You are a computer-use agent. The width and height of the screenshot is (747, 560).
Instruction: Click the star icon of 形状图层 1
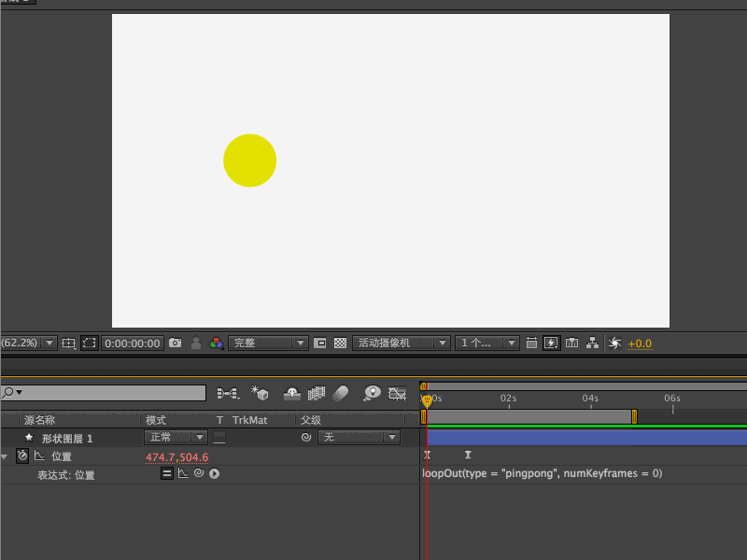pyautogui.click(x=29, y=437)
